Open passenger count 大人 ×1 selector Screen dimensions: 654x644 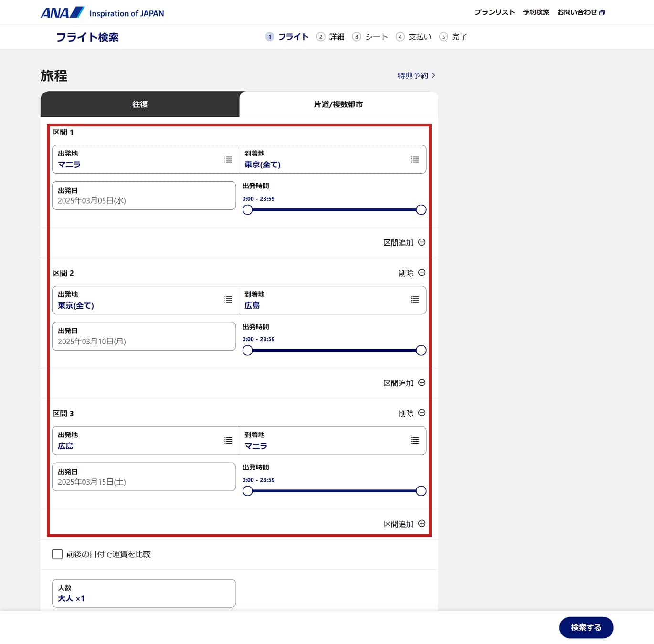(x=144, y=593)
